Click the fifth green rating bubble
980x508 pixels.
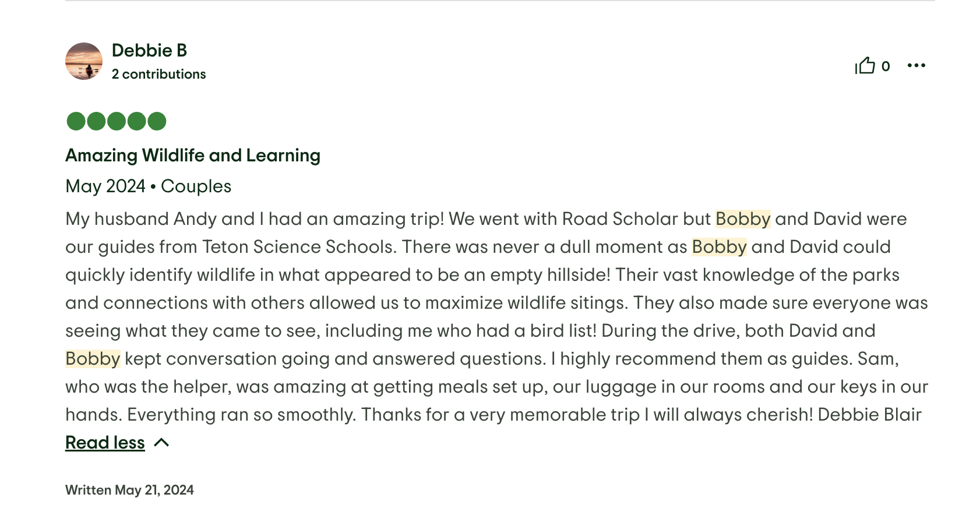(157, 121)
